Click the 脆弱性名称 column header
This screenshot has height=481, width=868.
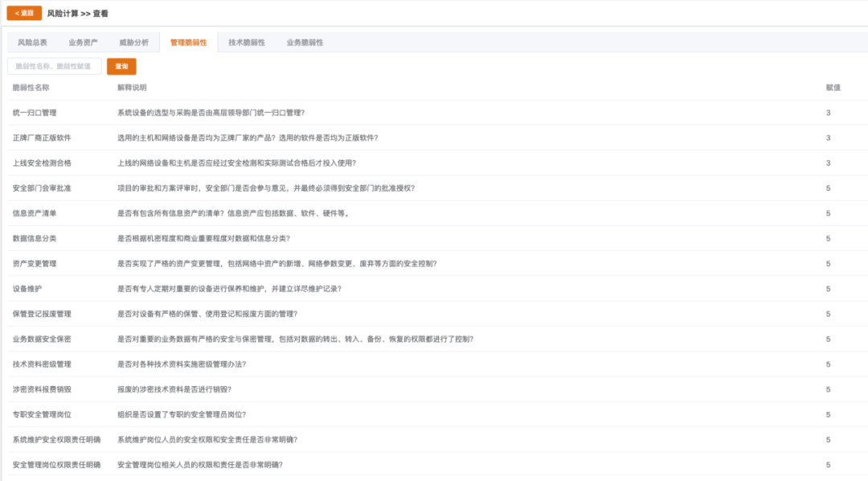tap(31, 88)
